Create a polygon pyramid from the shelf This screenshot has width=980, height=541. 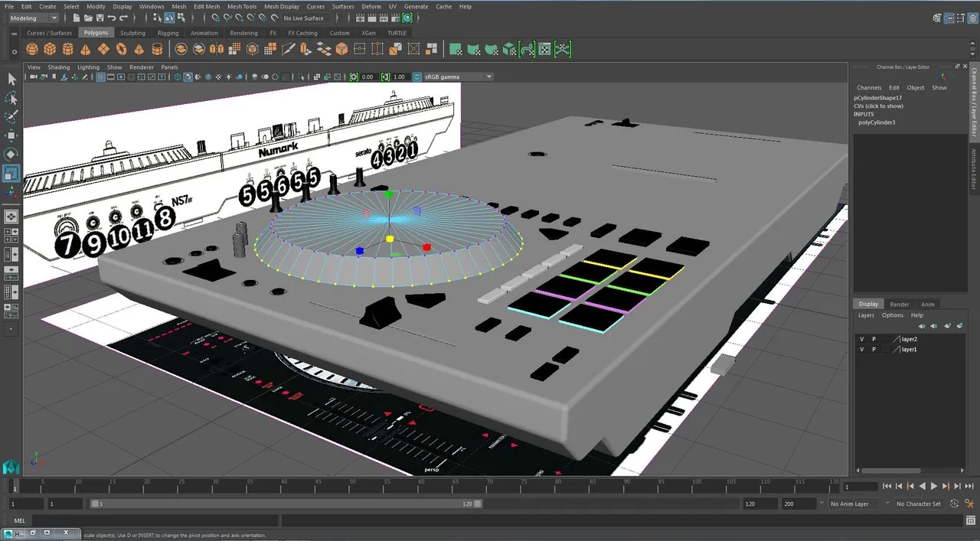pos(139,49)
